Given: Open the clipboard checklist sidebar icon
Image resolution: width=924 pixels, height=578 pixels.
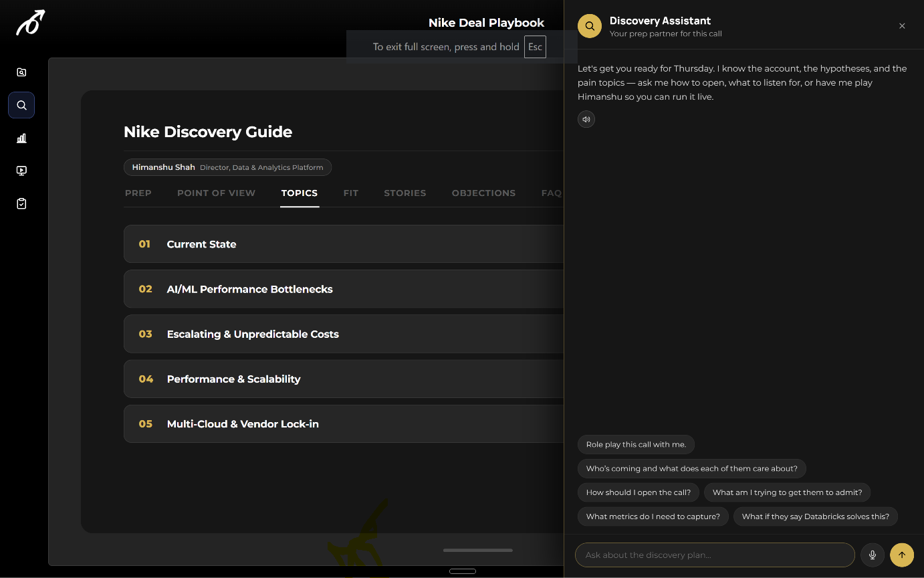Looking at the screenshot, I should pos(21,203).
